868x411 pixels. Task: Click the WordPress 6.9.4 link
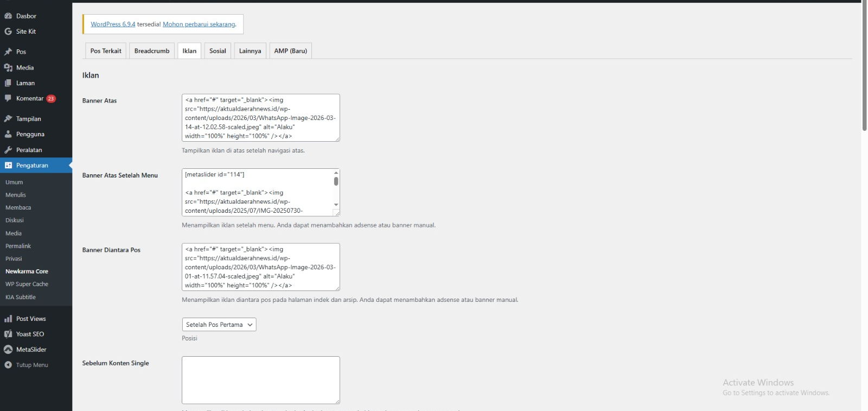click(113, 24)
